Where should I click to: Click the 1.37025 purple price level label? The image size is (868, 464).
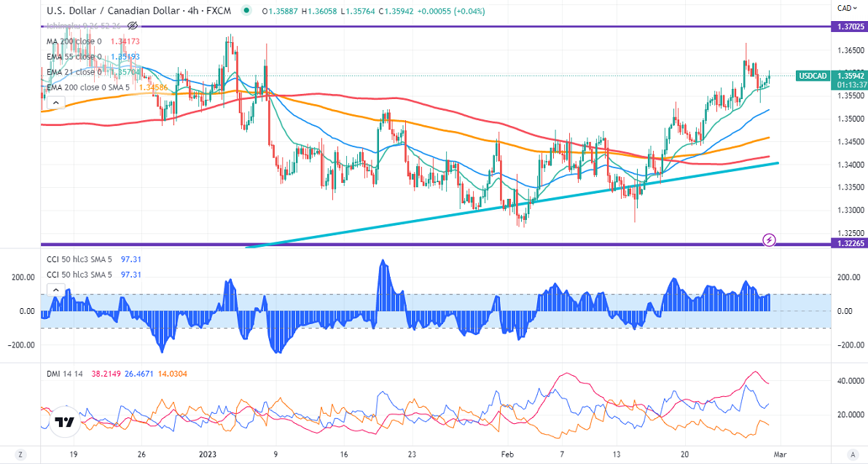pos(849,26)
